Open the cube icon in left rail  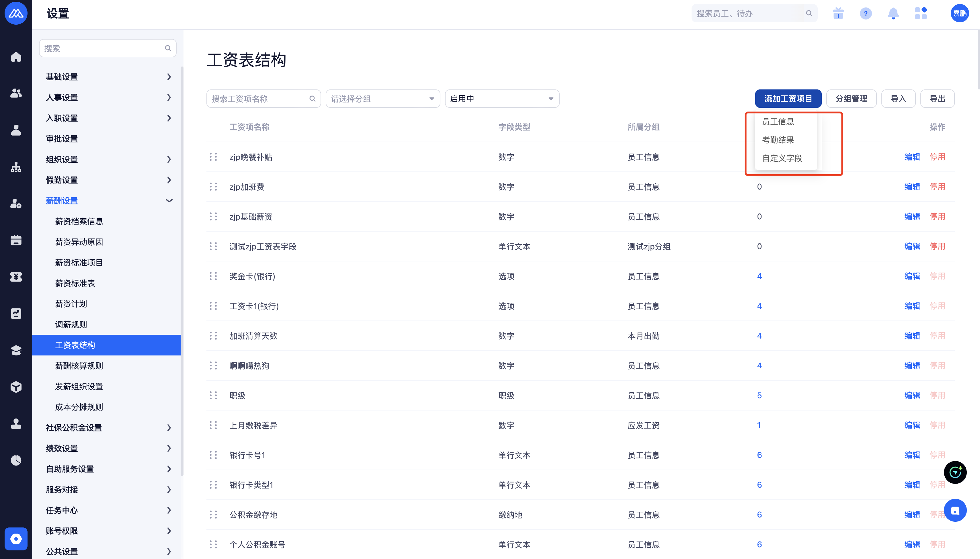coord(16,387)
